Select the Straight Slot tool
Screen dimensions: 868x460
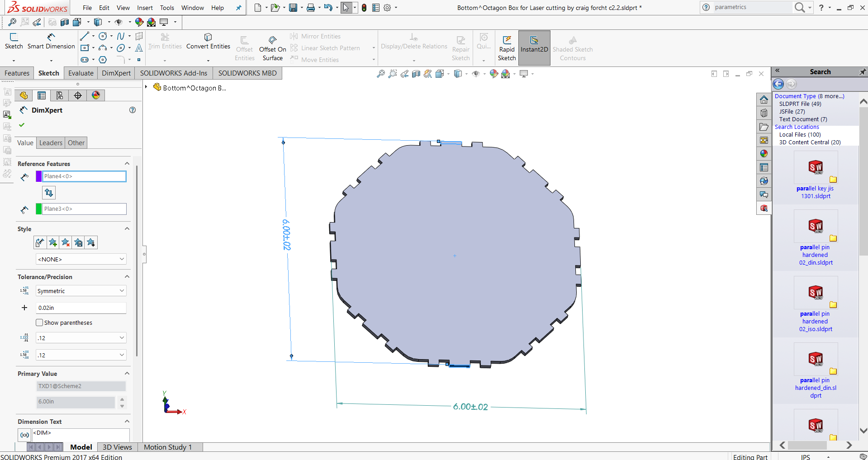(x=85, y=60)
